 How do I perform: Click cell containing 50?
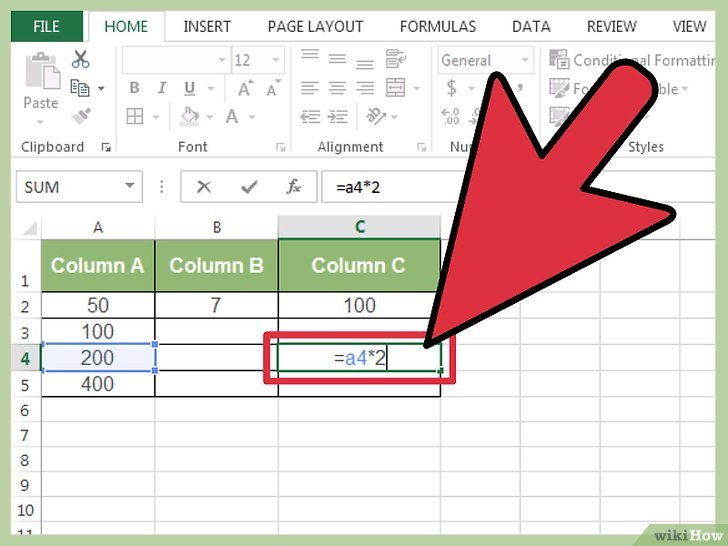click(98, 306)
